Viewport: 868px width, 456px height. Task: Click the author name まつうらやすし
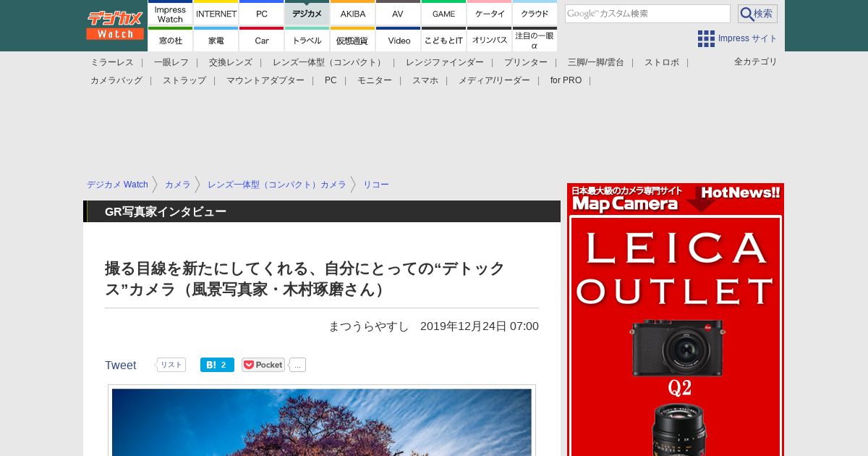click(369, 326)
